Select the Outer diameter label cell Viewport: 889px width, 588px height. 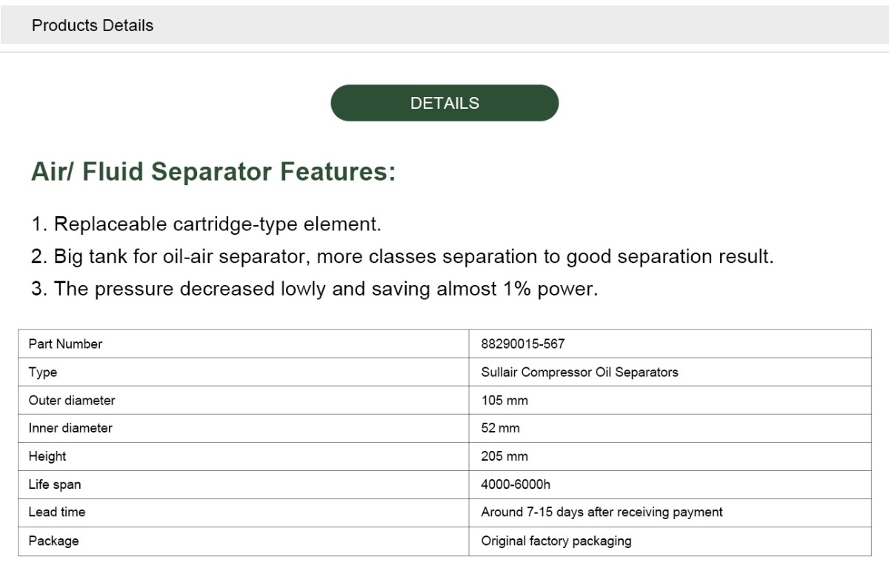pos(244,400)
